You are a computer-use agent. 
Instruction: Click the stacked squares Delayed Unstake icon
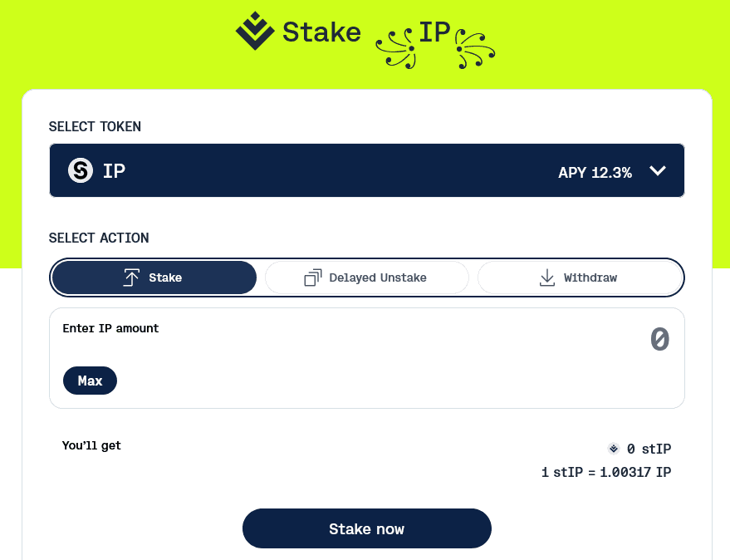[x=312, y=278]
